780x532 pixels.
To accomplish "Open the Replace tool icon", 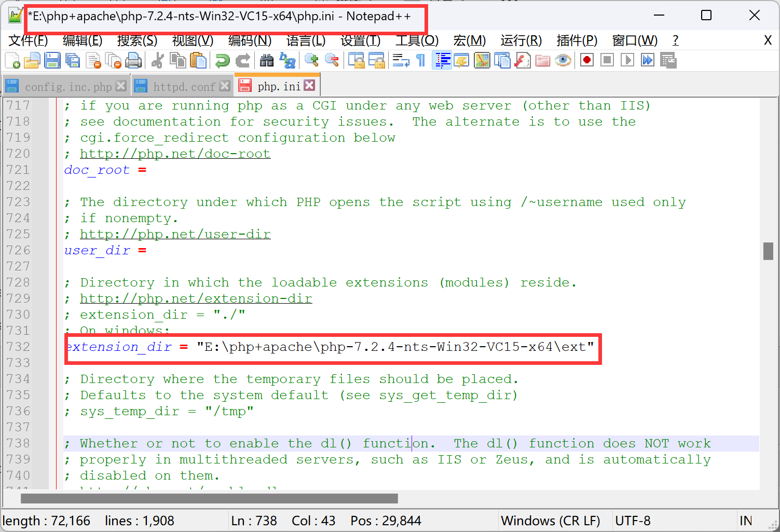I will (x=287, y=61).
